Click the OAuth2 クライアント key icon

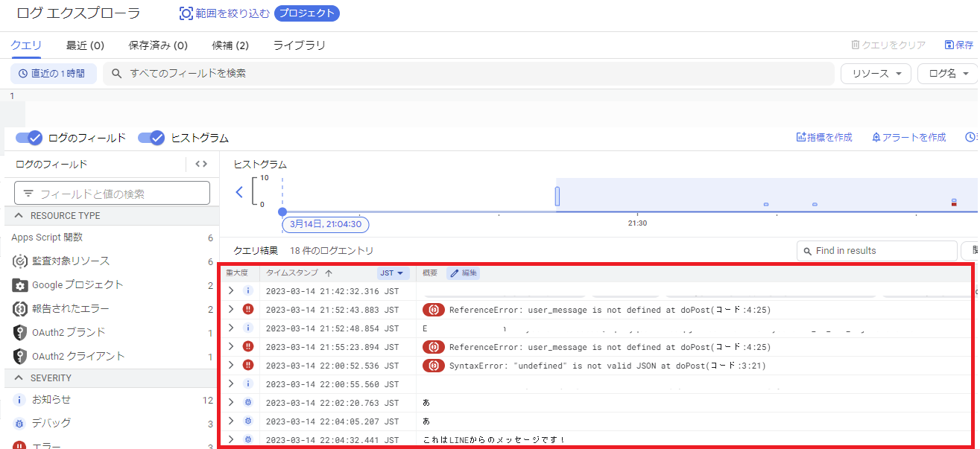(21, 356)
